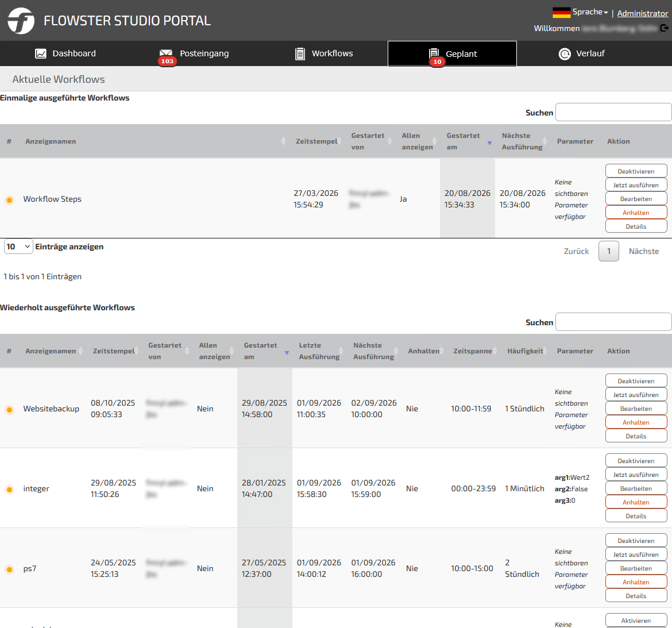Open Details for integer workflow
This screenshot has width=672, height=628.
coord(636,515)
